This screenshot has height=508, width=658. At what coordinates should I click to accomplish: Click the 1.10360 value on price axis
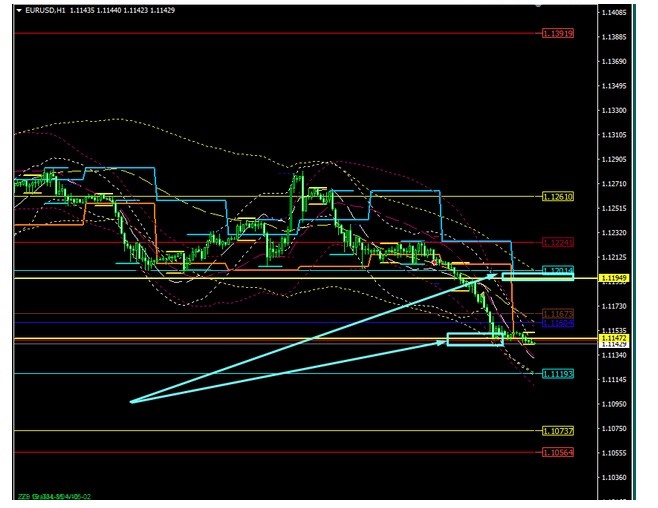click(x=612, y=478)
